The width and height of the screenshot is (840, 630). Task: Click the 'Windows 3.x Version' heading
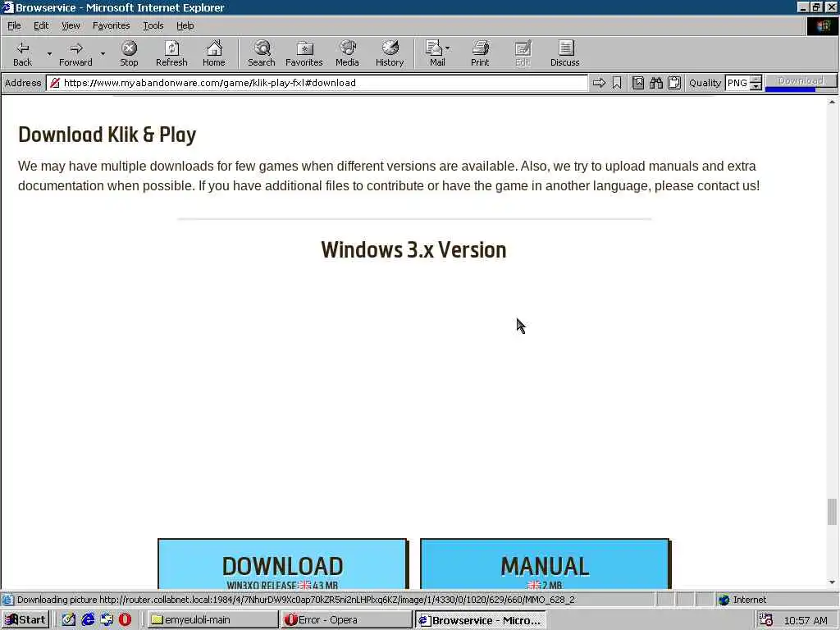point(413,249)
